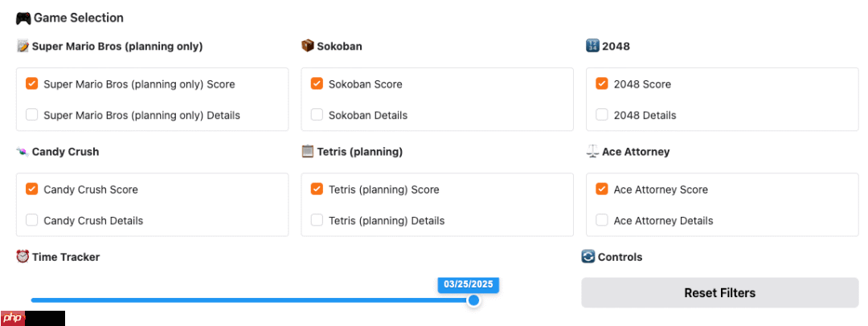This screenshot has width=868, height=326.
Task: Click the Tetris (planning) clipboard icon
Action: [307, 151]
